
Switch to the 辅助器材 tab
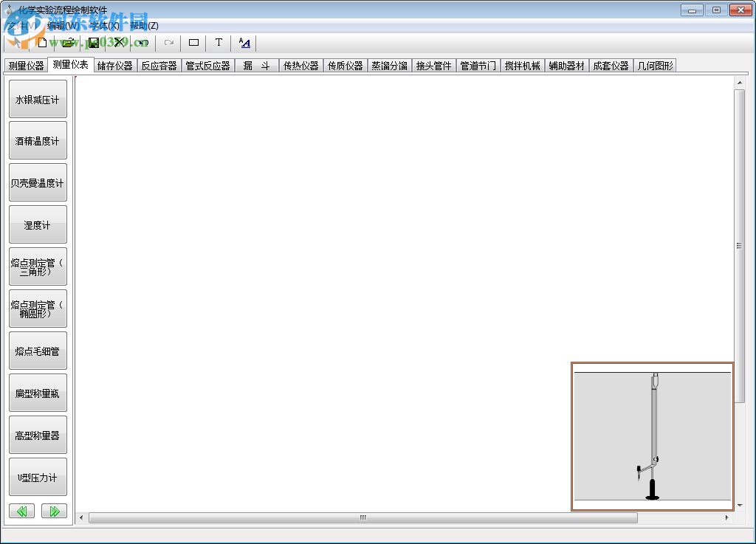tap(566, 66)
